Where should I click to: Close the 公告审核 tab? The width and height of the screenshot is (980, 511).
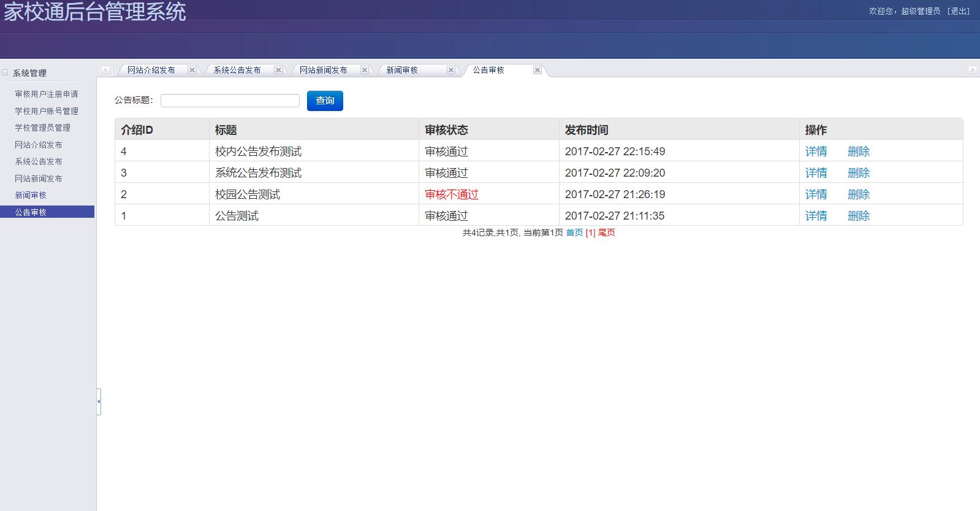tap(537, 70)
